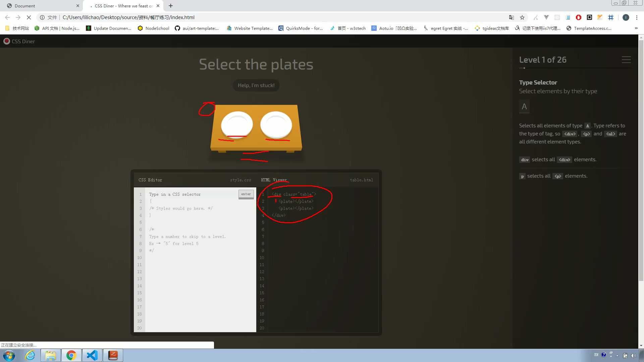Viewport: 644px width, 362px height.
Task: Click first <plate></plate> line in HTML viewer
Action: [296, 201]
